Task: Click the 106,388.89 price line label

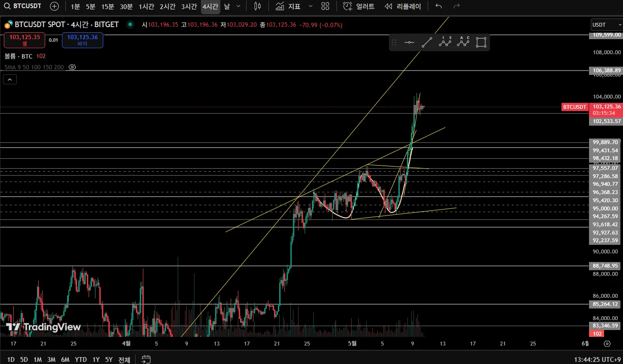Action: (x=606, y=71)
